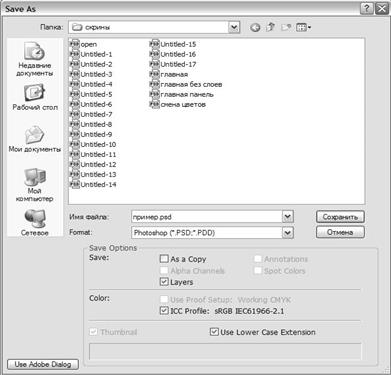The image size is (391, 375).
Task: Open the Папка combo box showing скрины
Action: [154, 27]
